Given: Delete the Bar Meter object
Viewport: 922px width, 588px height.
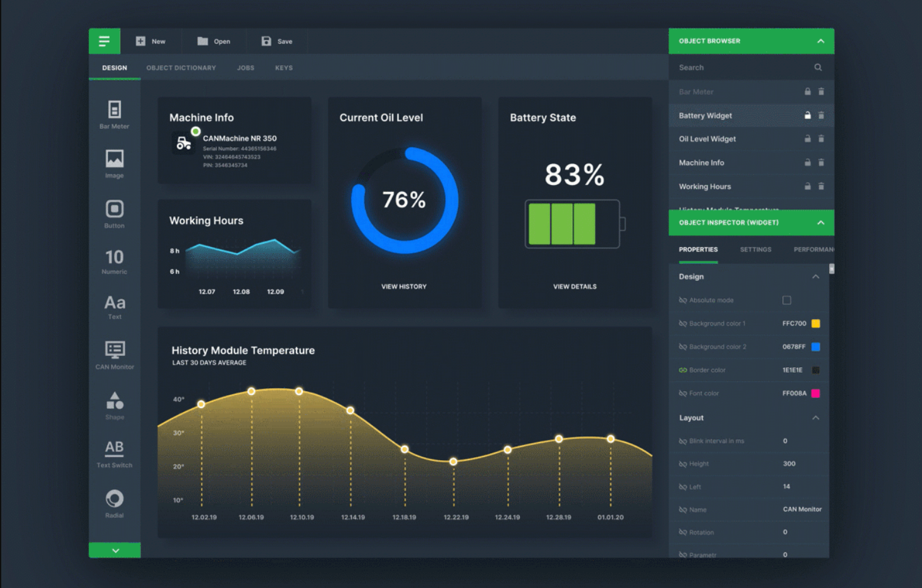Looking at the screenshot, I should 821,92.
